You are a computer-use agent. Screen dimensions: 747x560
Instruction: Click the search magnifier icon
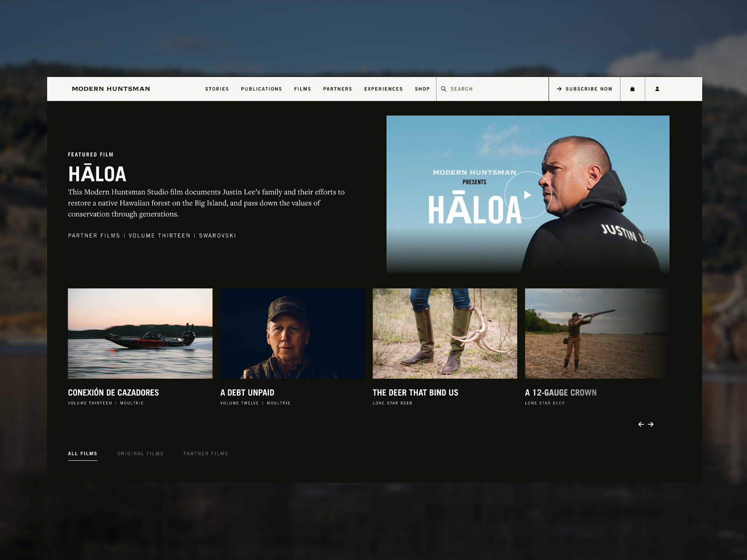click(444, 89)
